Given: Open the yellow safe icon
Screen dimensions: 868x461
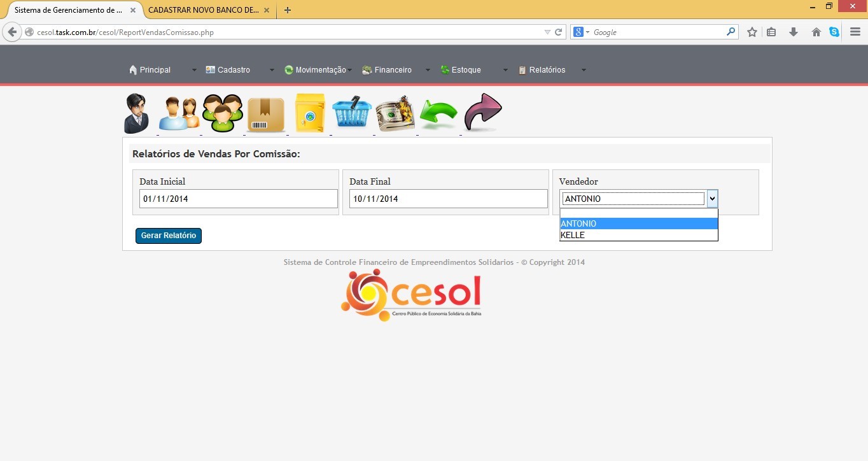Looking at the screenshot, I should pyautogui.click(x=310, y=113).
